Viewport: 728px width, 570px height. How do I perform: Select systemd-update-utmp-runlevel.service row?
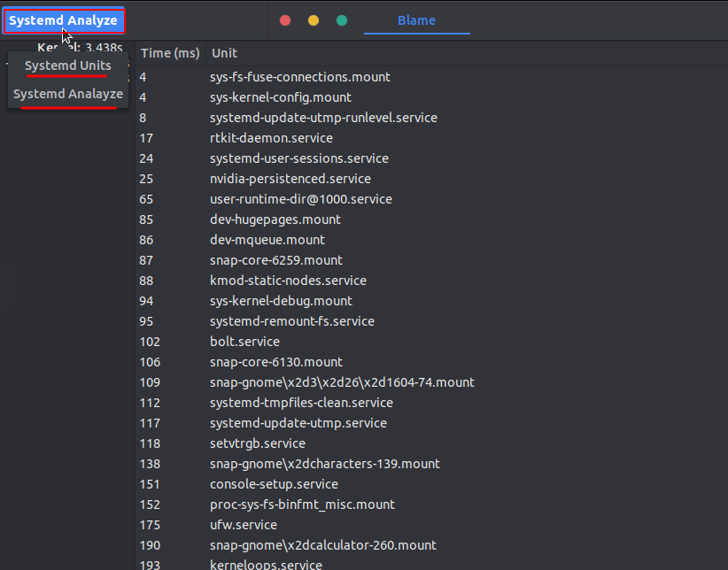tap(432, 118)
